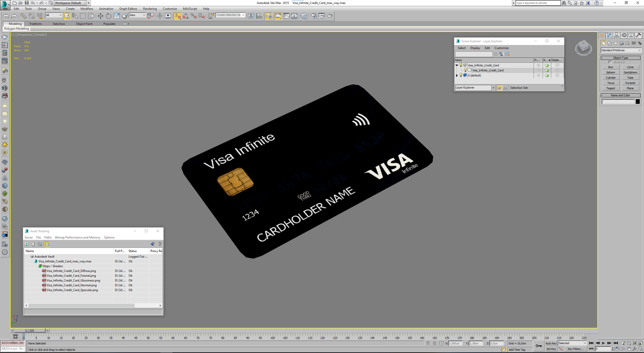The height and width of the screenshot is (353, 644).
Task: Toggle the Percent Snap icon
Action: [194, 16]
